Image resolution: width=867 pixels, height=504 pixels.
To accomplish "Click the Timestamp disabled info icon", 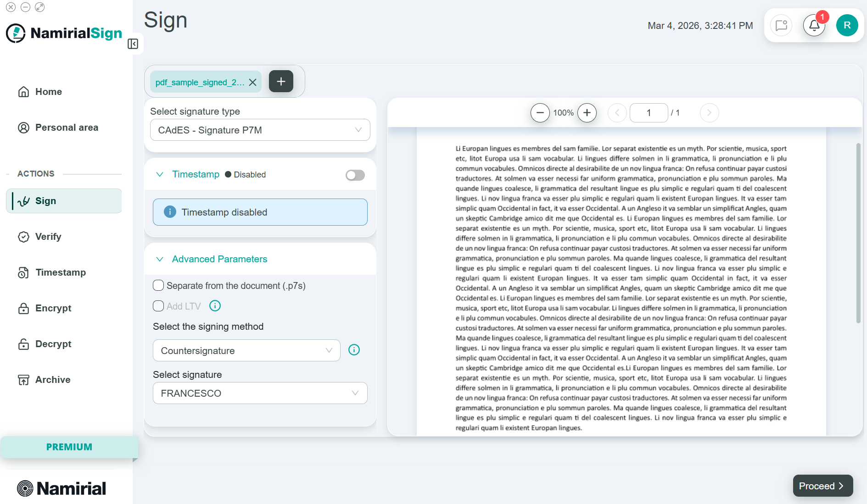I will (x=170, y=212).
